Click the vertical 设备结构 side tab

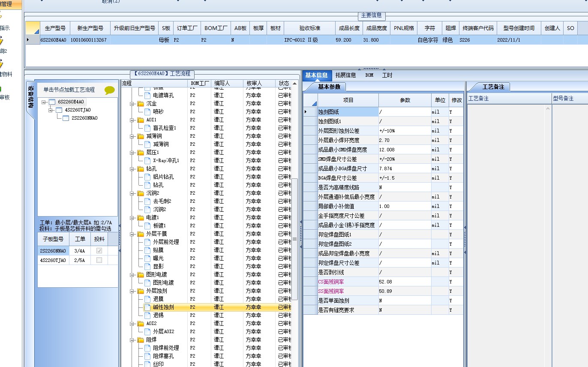[x=31, y=99]
